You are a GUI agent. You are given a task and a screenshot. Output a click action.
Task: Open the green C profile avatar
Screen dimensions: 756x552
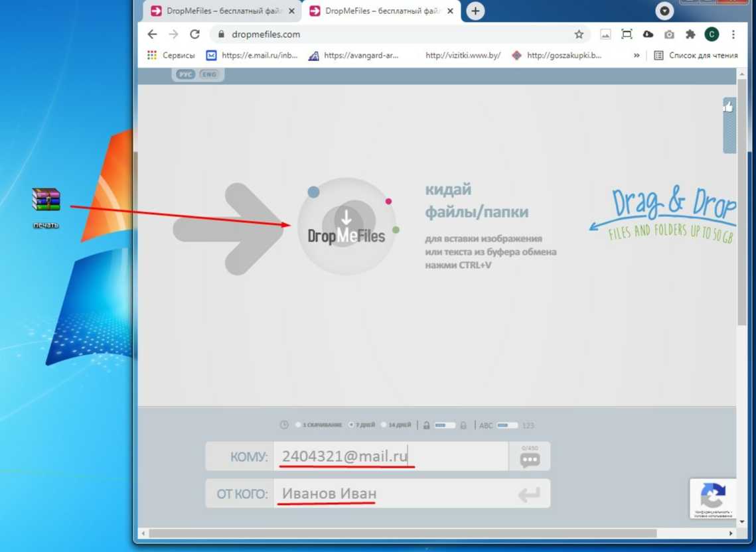coord(712,34)
